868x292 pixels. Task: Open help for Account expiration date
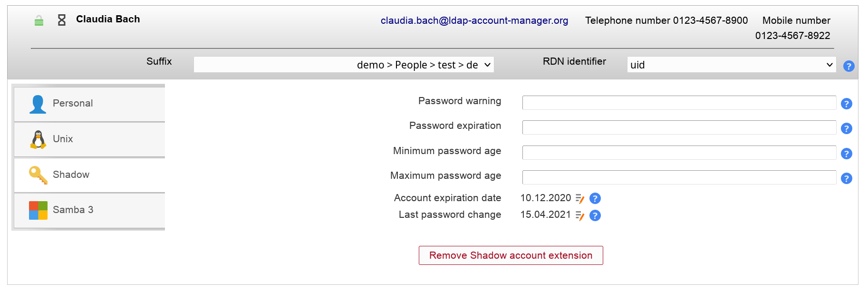(595, 198)
